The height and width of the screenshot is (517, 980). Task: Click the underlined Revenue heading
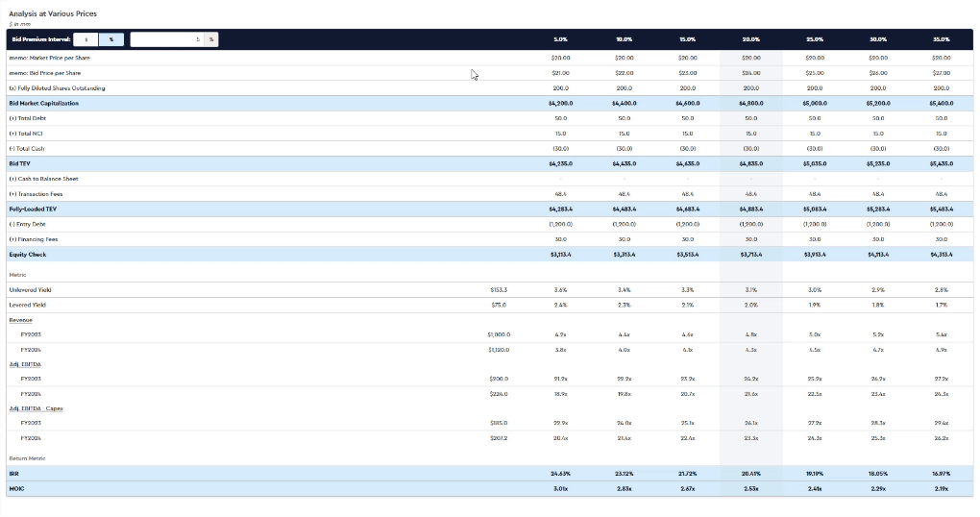click(20, 319)
